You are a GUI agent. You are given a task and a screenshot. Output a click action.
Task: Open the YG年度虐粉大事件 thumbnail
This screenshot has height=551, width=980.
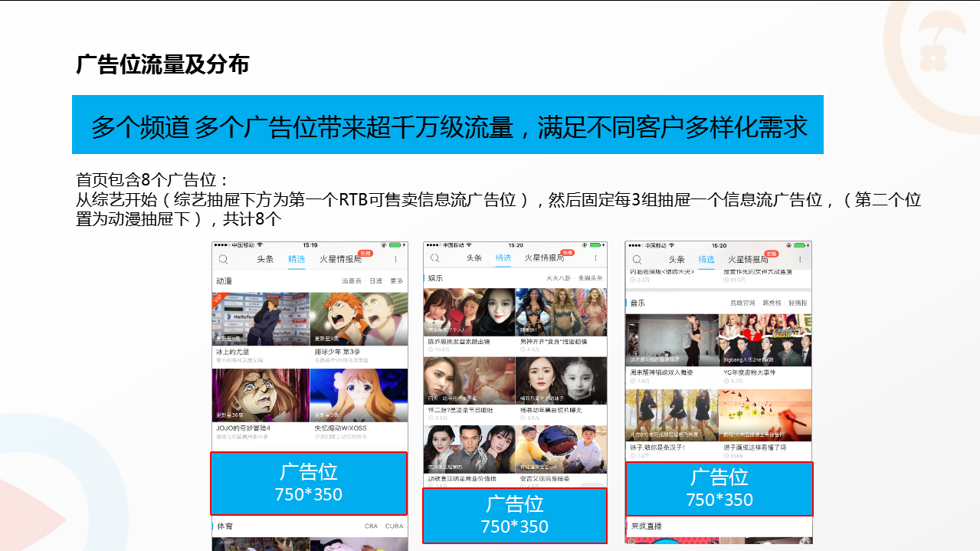tap(765, 339)
